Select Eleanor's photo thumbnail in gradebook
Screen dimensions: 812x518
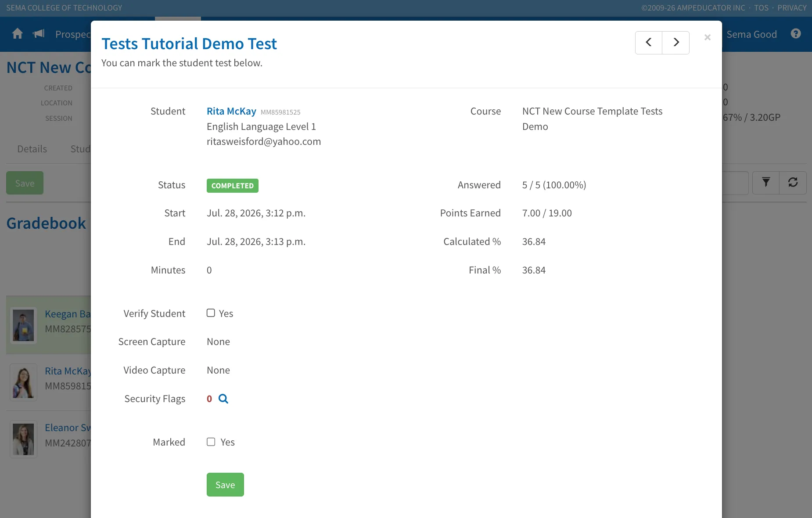pos(23,439)
